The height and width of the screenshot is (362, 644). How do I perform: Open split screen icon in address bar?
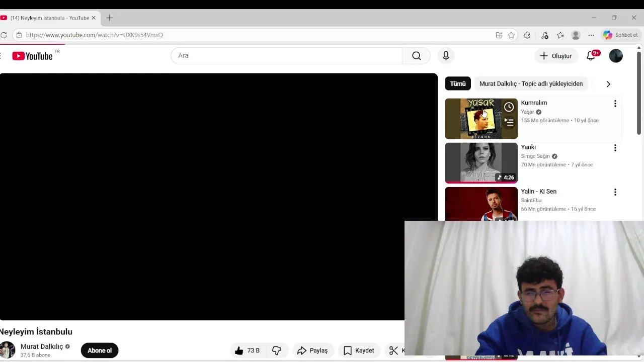[x=499, y=35]
